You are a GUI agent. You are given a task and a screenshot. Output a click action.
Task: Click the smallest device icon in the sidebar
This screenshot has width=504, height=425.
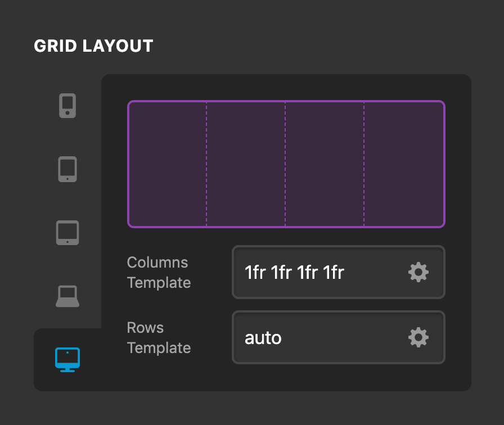(67, 105)
